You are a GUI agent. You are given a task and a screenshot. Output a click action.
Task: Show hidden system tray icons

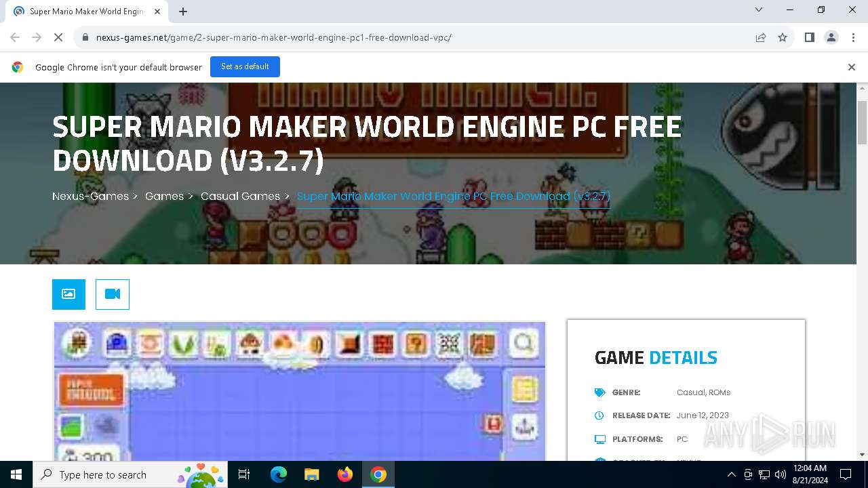731,474
